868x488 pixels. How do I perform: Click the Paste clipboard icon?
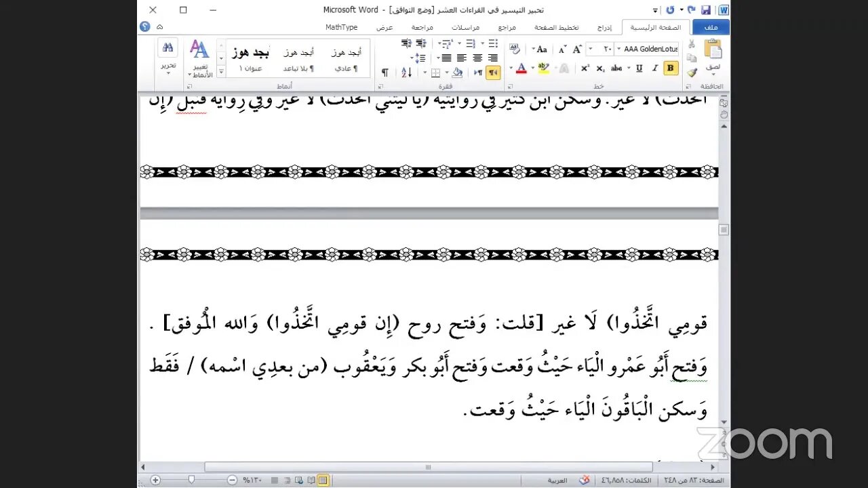pyautogui.click(x=713, y=49)
